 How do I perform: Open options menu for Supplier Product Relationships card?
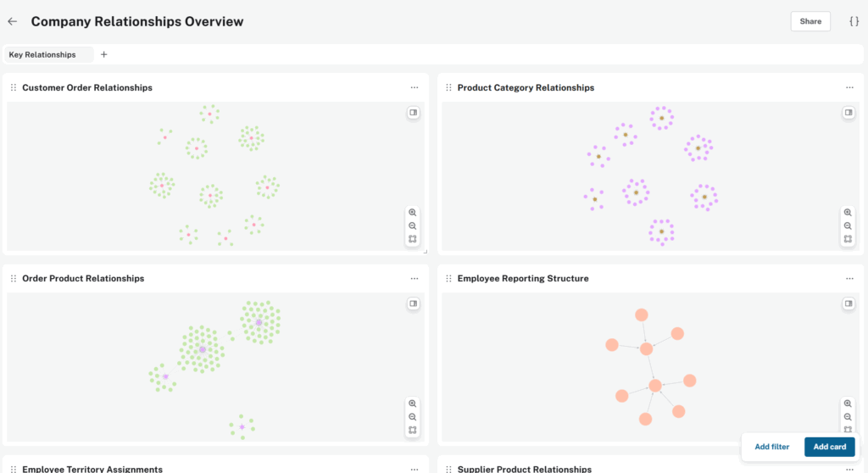coord(849,469)
